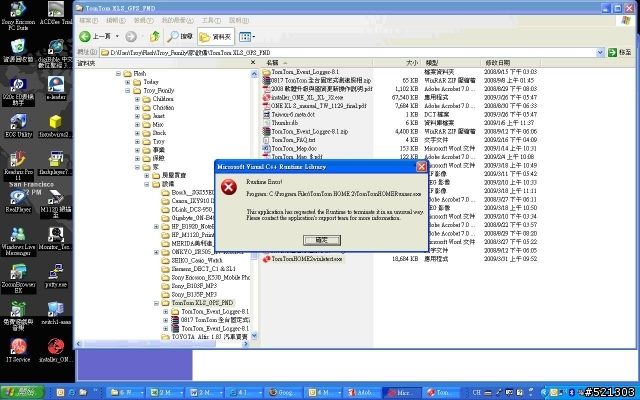Collapse the TomTom XLS_GPS_PND tree node
The image size is (640, 400).
point(156,303)
